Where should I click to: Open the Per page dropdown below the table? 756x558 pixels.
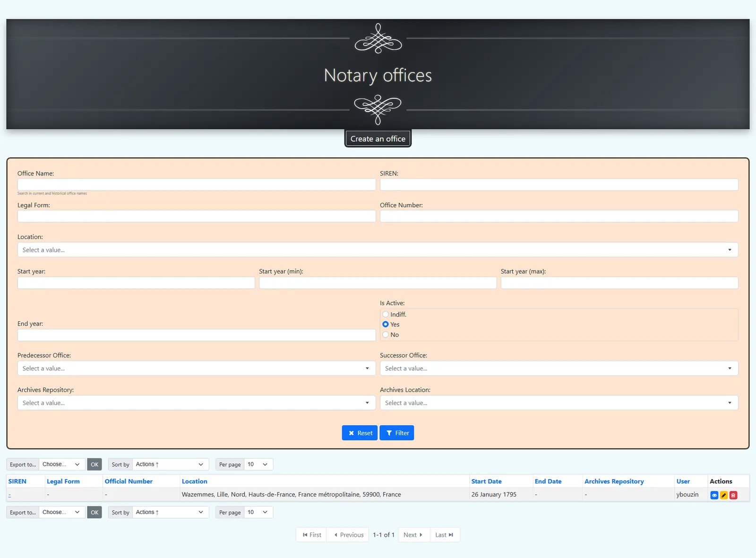pyautogui.click(x=258, y=512)
